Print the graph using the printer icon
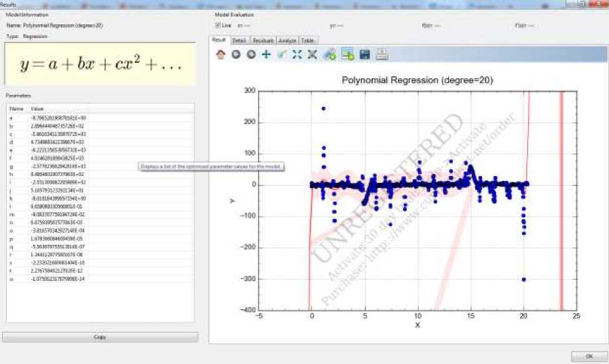Viewport: 609px width, 364px height. (x=382, y=55)
